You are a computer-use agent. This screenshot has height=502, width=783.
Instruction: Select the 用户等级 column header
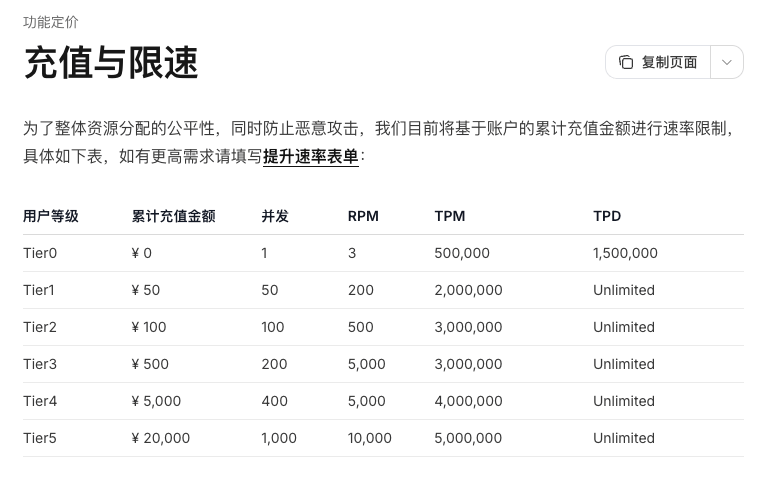[50, 216]
